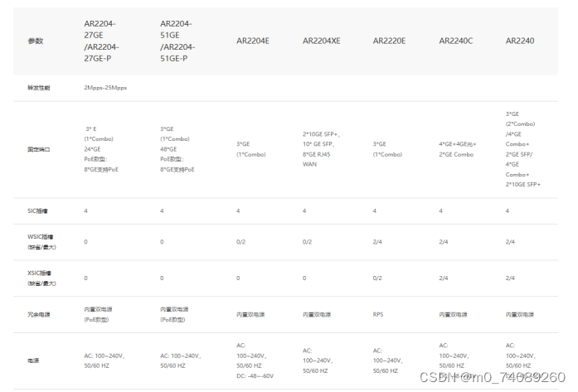Screen dimensions: 578x392
Task: Click '内置双电源' under AR2240
Action: point(520,315)
